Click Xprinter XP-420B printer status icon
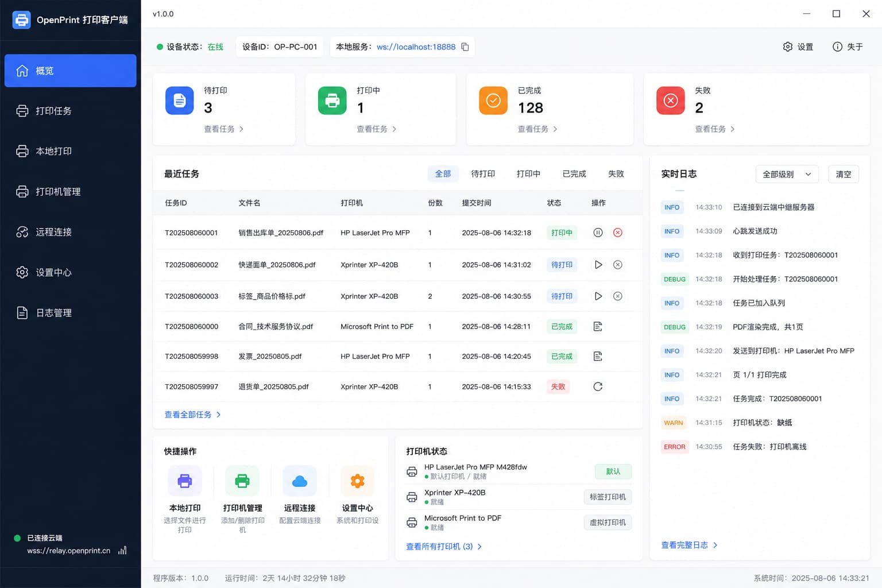 412,497
